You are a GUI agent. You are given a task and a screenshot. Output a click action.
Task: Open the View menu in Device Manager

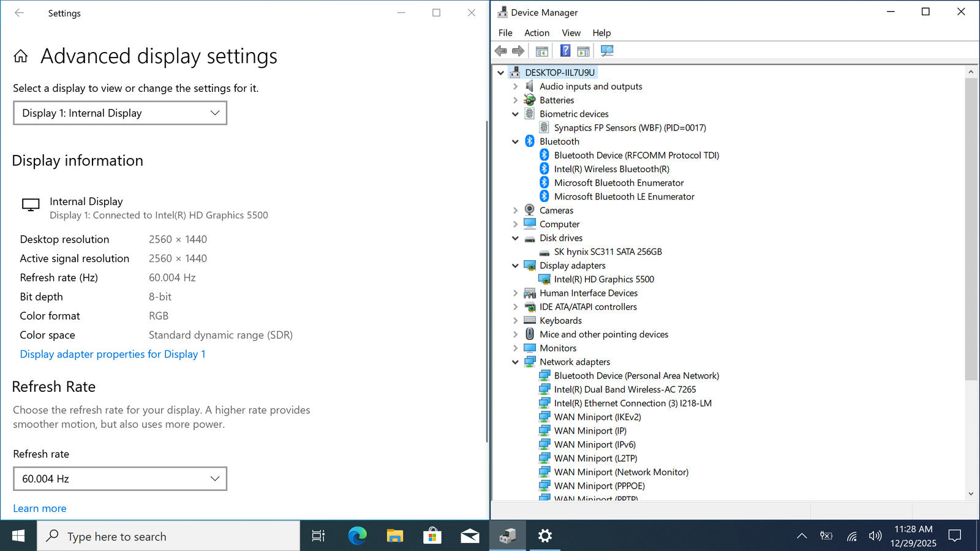571,33
